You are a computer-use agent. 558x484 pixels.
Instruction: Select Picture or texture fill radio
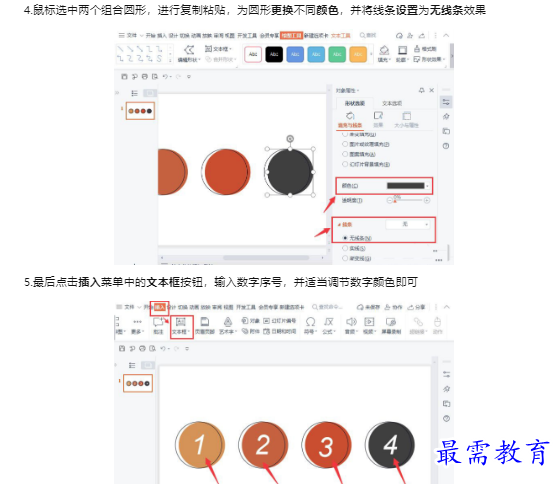(x=344, y=144)
